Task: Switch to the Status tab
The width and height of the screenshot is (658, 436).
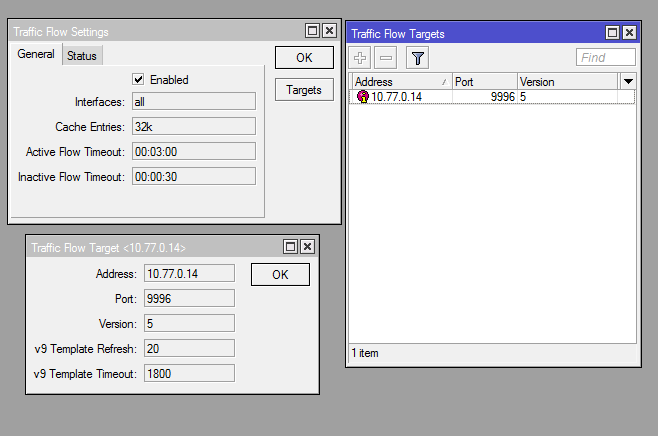Action: coord(82,56)
